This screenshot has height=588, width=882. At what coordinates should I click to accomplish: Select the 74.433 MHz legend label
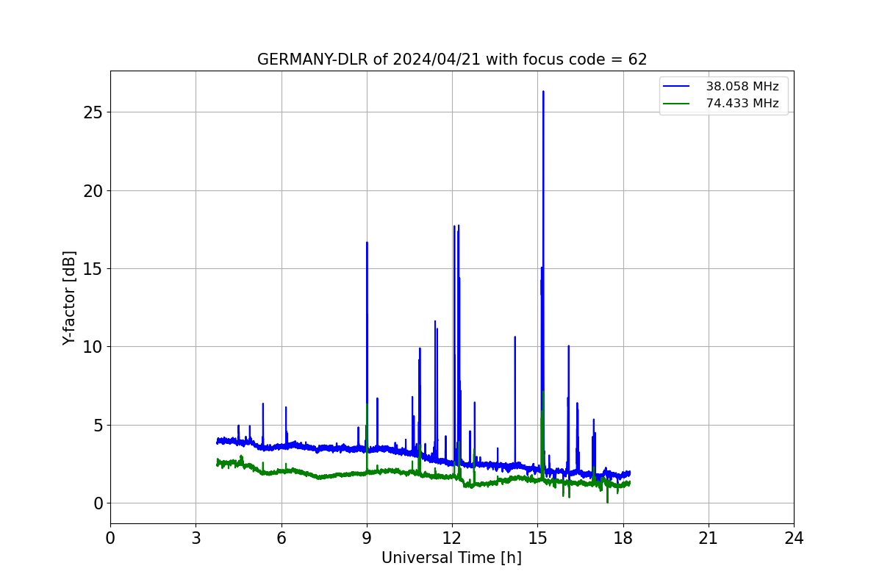point(742,104)
